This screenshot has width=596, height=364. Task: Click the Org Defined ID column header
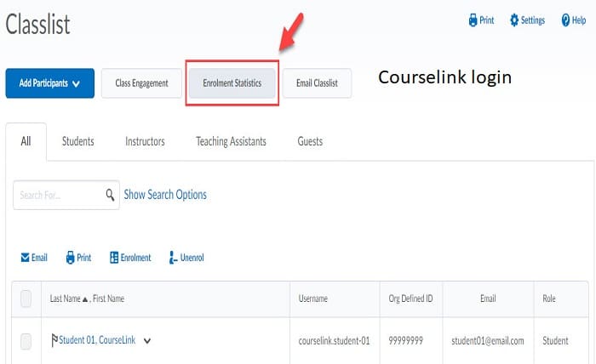(410, 299)
